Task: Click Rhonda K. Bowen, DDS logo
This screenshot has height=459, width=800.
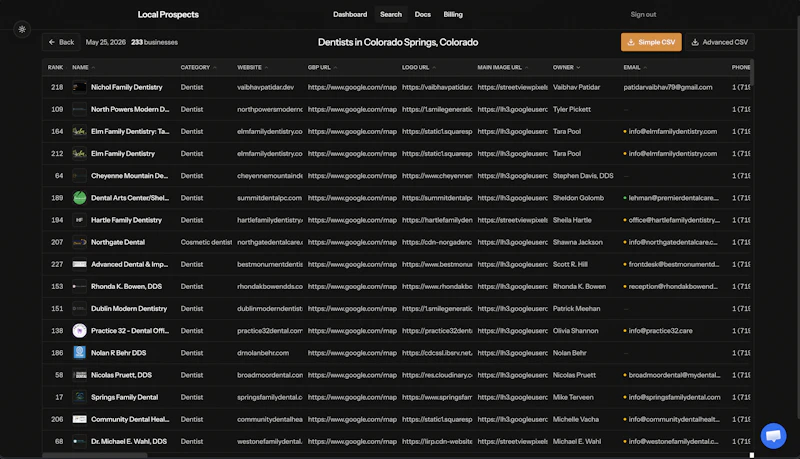Action: pyautogui.click(x=80, y=287)
